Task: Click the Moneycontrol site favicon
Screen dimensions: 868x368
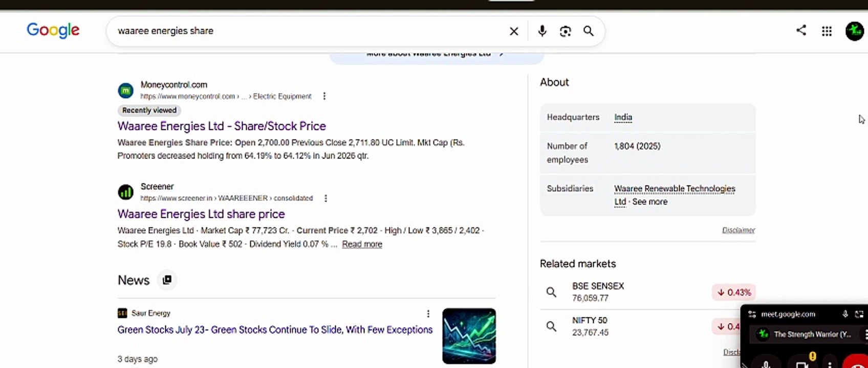Action: pos(126,90)
